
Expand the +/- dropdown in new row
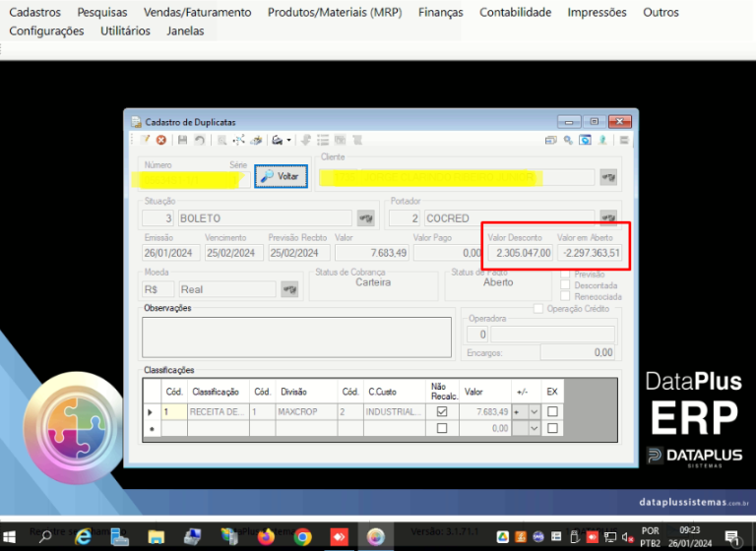(x=534, y=428)
